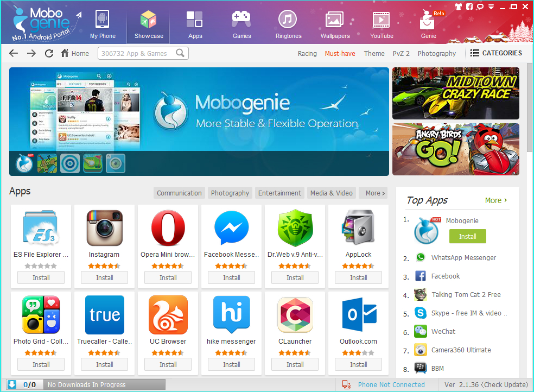This screenshot has height=392, width=534.
Task: Expand the CATEGORIES menu
Action: 496,53
